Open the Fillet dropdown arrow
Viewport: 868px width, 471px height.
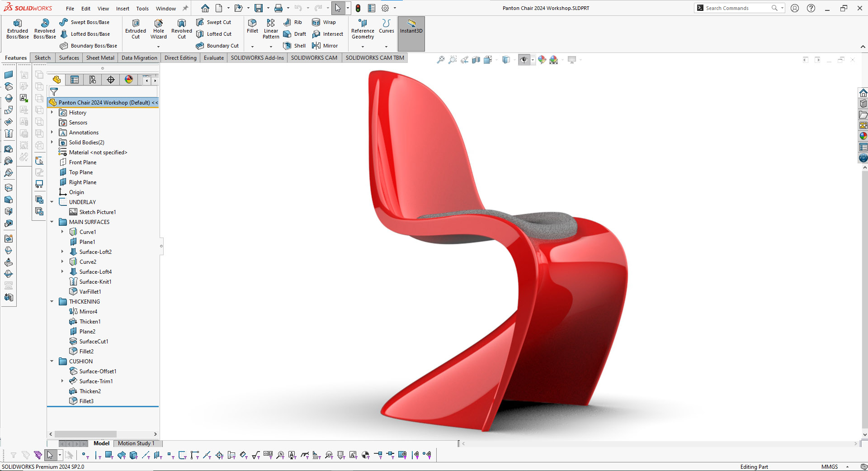coord(252,47)
